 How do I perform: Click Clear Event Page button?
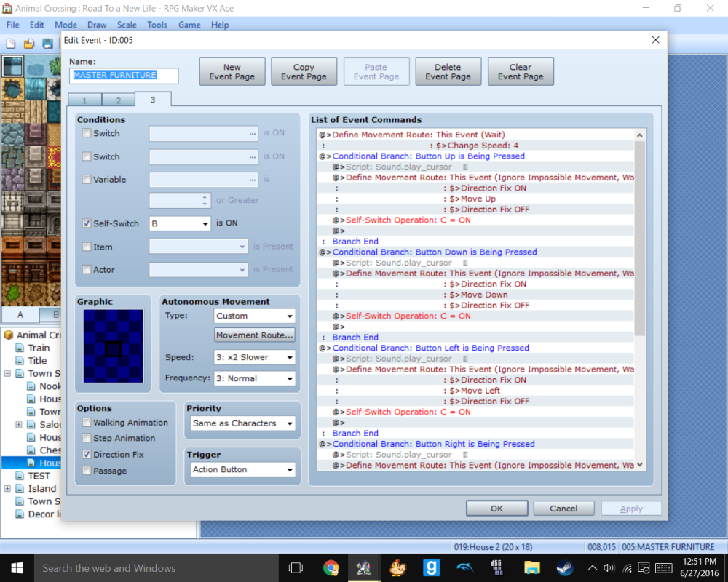pyautogui.click(x=521, y=72)
